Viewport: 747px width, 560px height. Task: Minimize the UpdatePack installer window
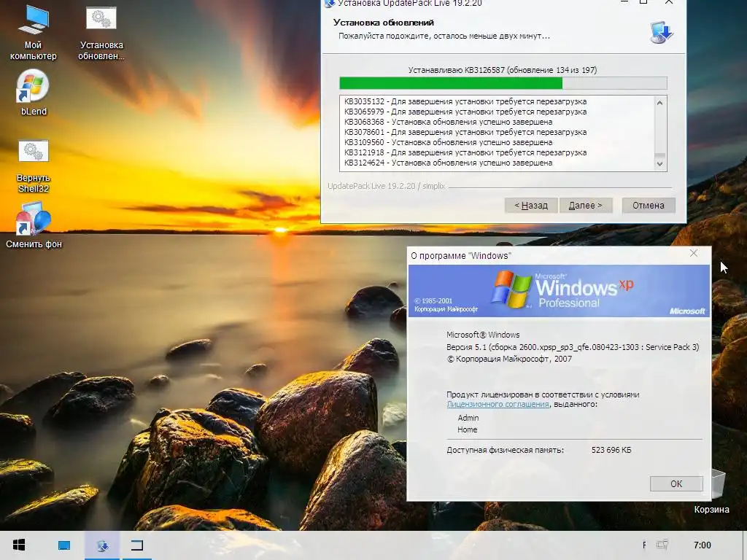624,2
